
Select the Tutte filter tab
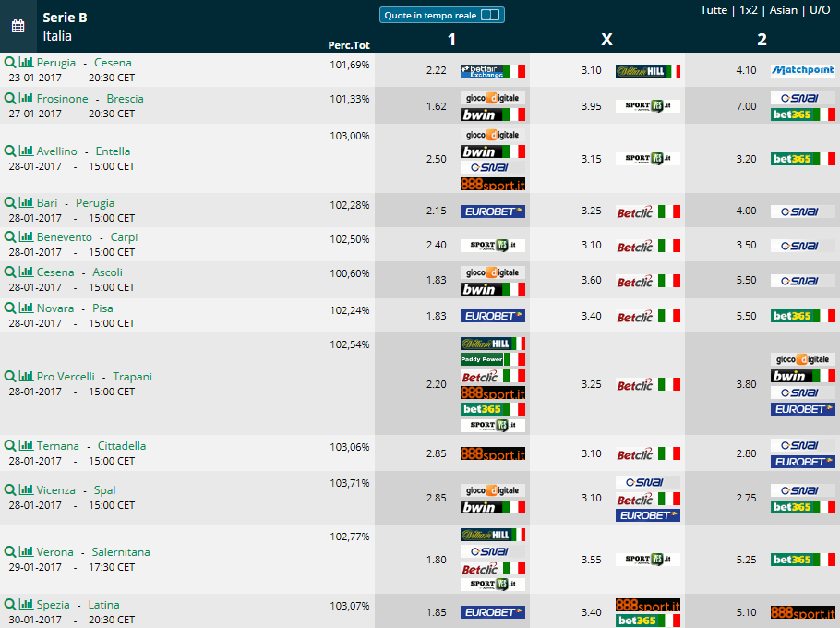click(714, 10)
